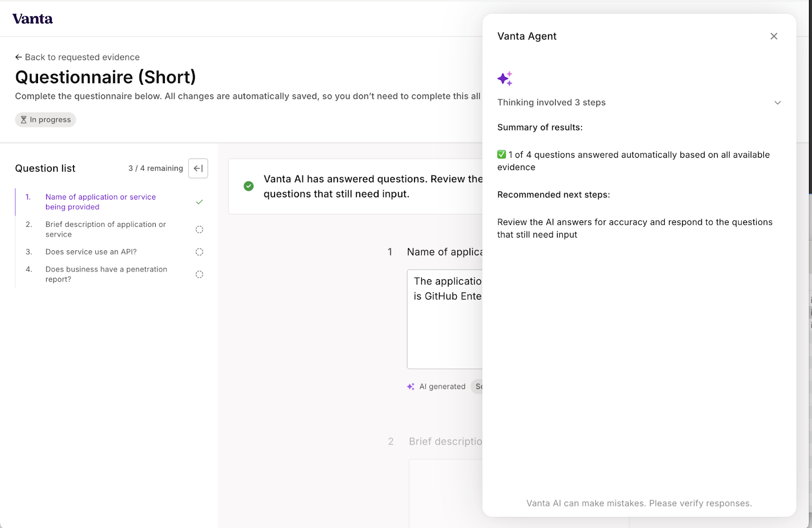Click the Questionnaire (Short) title

106,77
